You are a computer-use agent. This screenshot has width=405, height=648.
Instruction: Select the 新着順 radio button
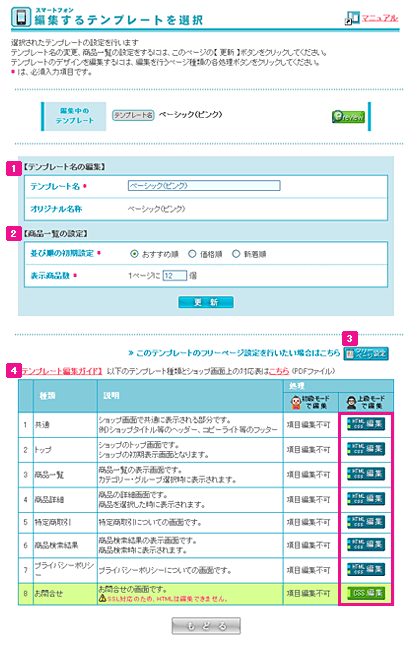pos(236,254)
